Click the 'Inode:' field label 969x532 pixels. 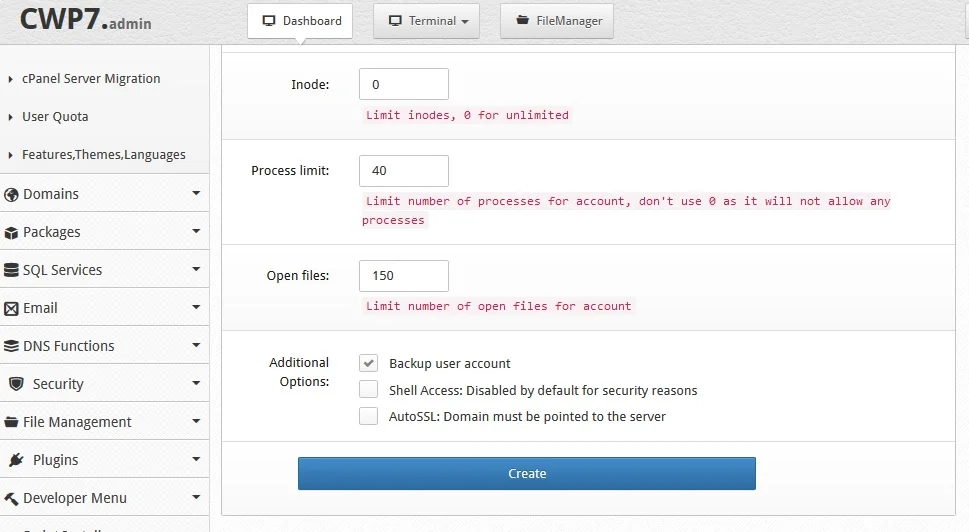pyautogui.click(x=310, y=85)
